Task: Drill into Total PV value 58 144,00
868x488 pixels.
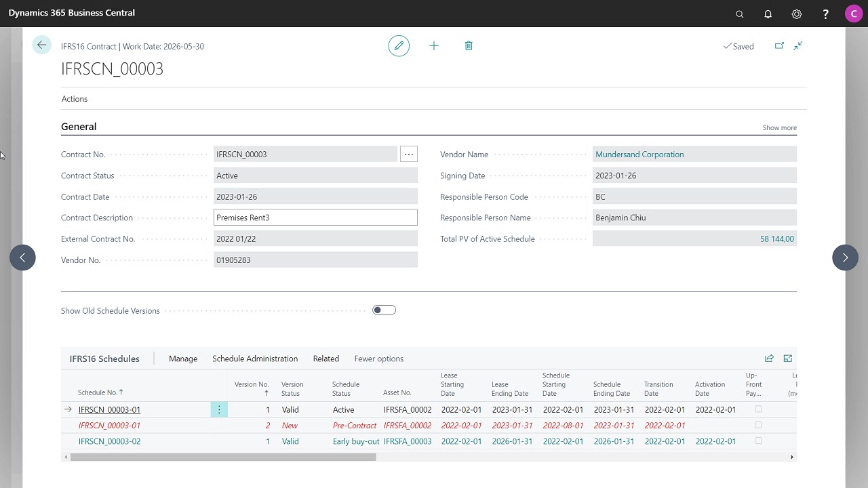Action: click(777, 239)
